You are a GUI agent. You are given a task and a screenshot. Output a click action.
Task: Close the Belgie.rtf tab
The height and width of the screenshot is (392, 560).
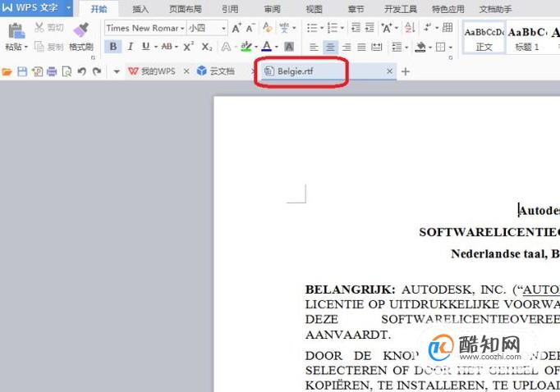(x=390, y=71)
